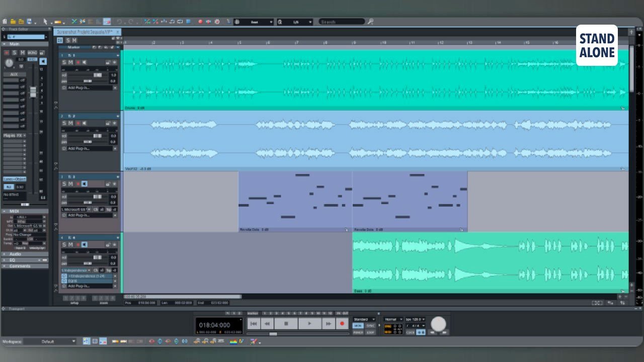The width and height of the screenshot is (644, 362).
Task: Switch to the Screenshot Projekt Sequoia/VIP tab
Action: coord(87,31)
